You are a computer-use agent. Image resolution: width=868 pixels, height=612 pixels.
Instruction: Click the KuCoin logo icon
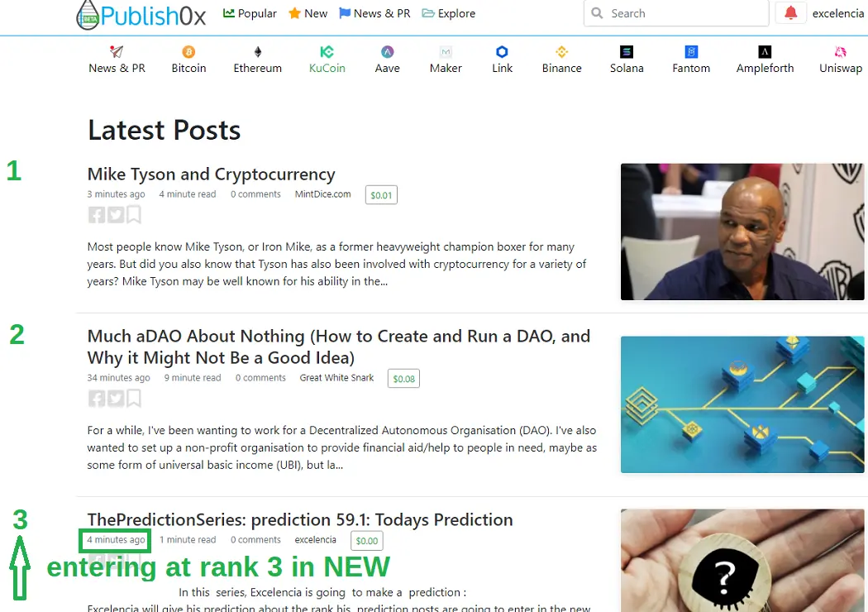(327, 51)
